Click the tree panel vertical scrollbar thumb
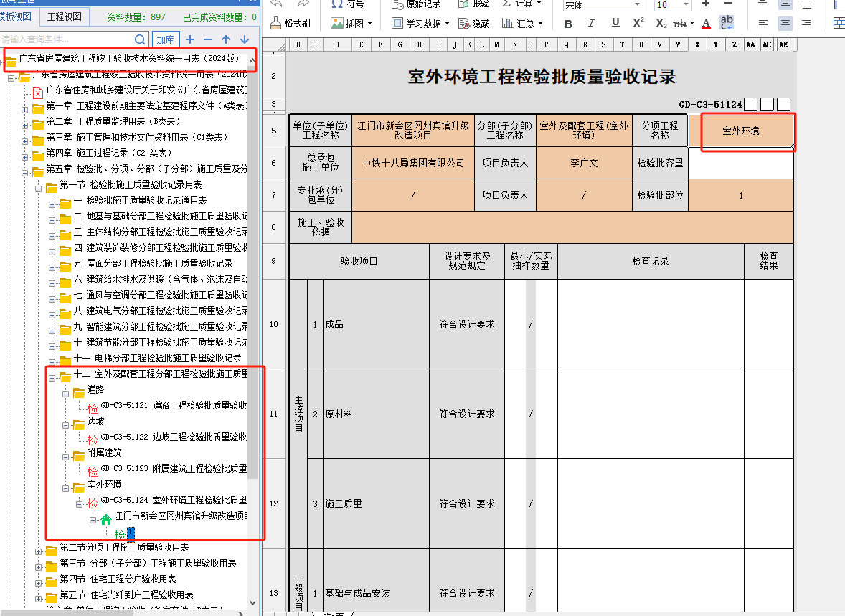The height and width of the screenshot is (616, 845). (x=252, y=274)
